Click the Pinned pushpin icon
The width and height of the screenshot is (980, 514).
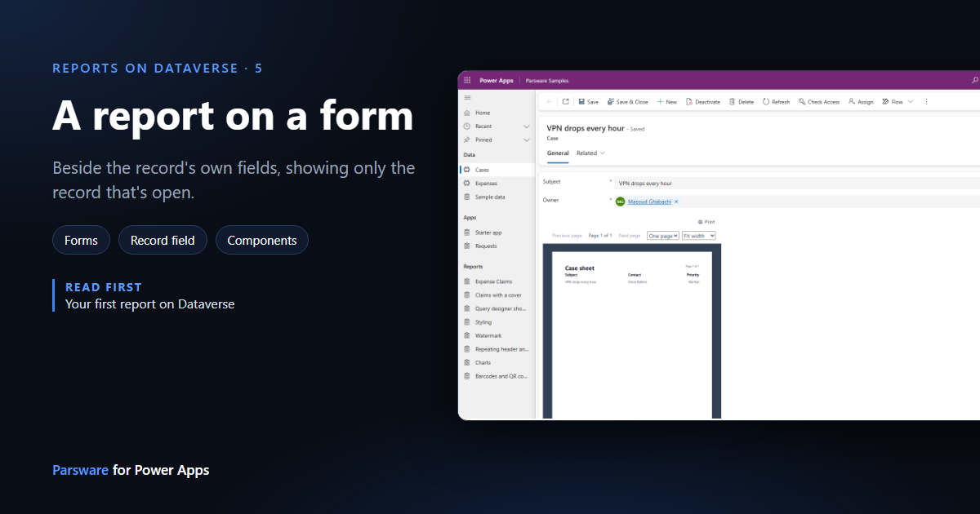tap(467, 140)
